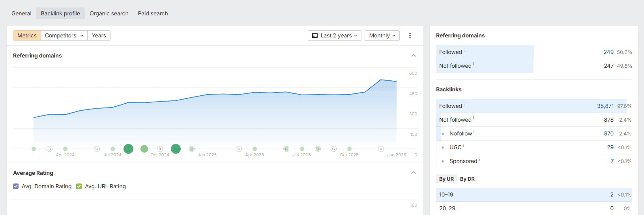The width and height of the screenshot is (644, 215).
Task: Click the green dot above Apr 2025 label
Action: click(255, 149)
